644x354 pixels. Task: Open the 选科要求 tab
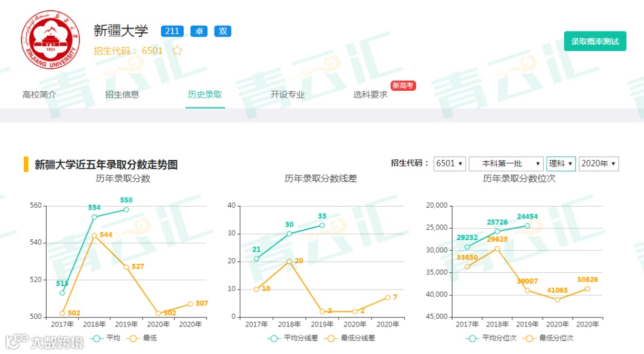pos(370,94)
